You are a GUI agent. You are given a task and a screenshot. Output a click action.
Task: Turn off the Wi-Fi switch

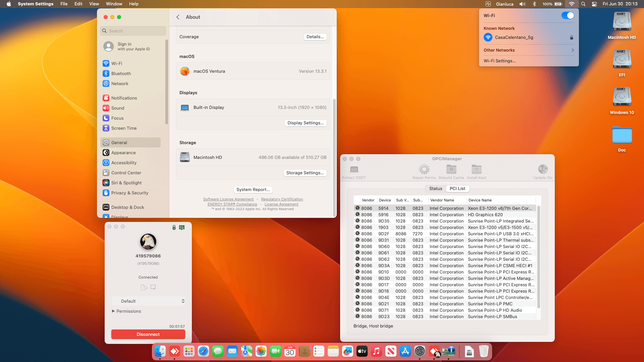[568, 15]
